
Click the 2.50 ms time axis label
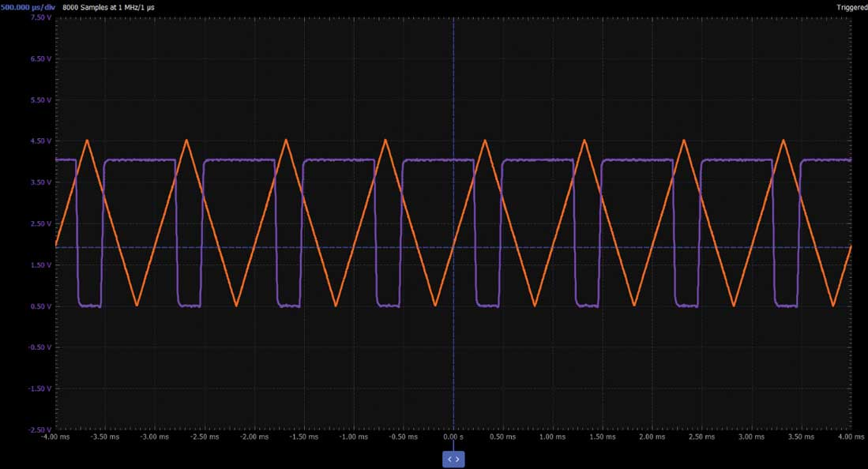702,437
